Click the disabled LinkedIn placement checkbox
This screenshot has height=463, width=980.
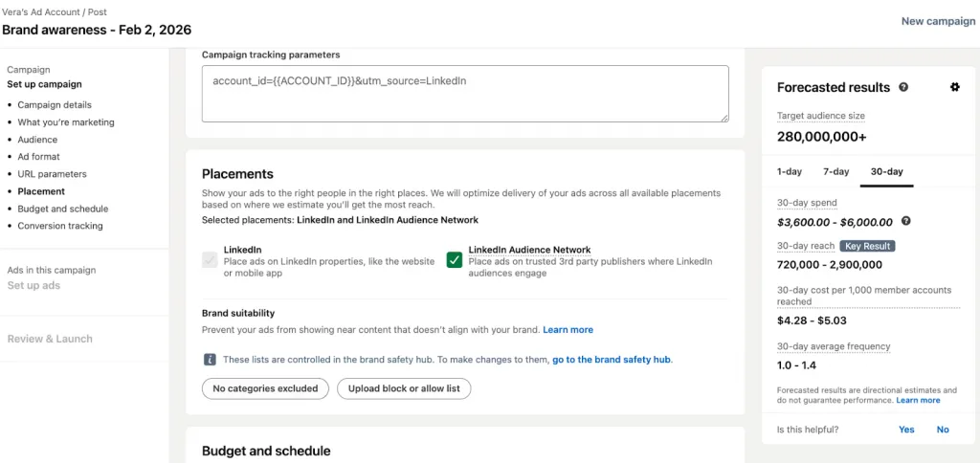210,259
